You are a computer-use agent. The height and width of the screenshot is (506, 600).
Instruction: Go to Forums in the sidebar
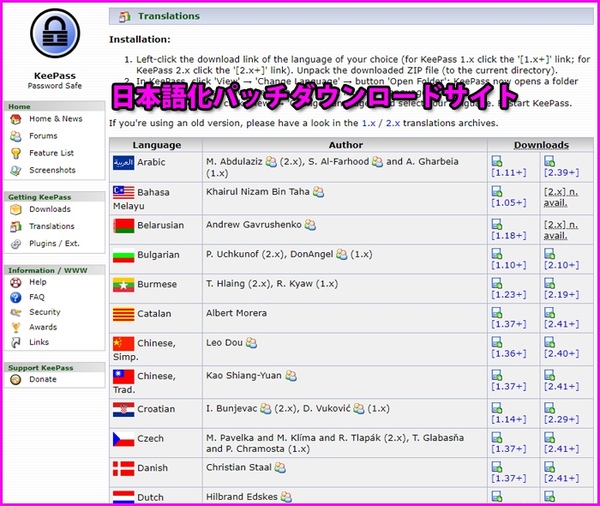(43, 136)
